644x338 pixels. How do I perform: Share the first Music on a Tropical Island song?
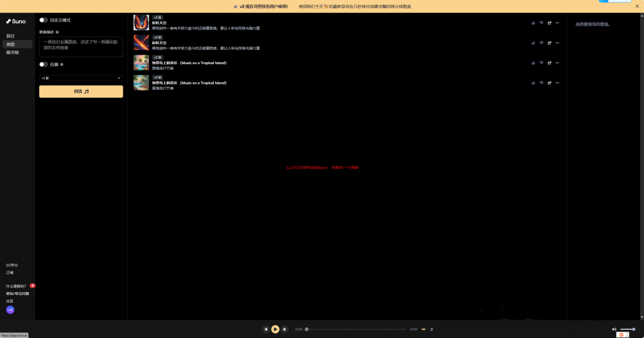[549, 63]
